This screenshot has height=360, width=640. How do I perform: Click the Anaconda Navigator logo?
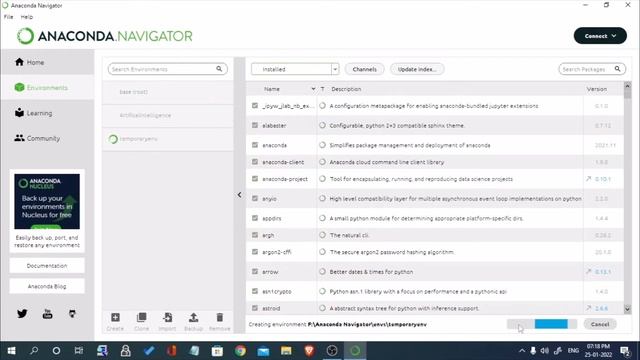[x=104, y=36]
